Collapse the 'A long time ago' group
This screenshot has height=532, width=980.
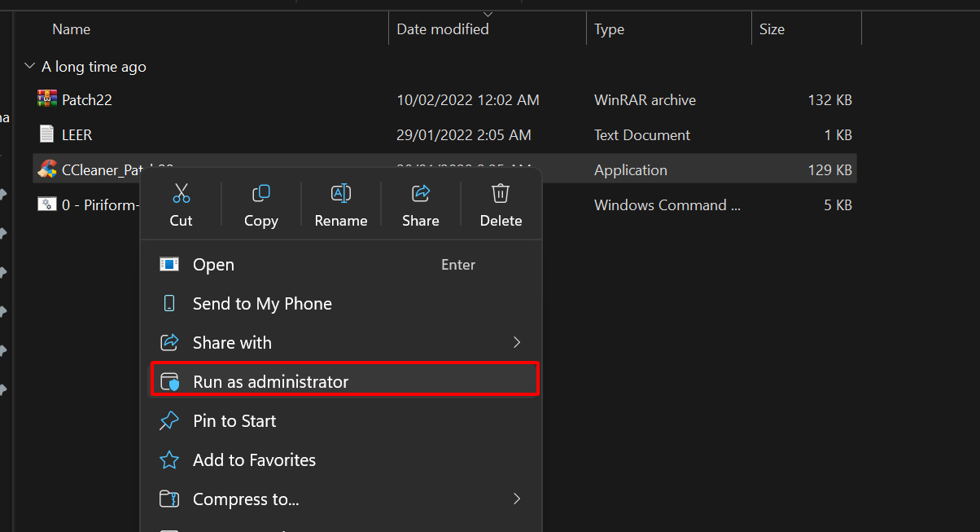click(30, 67)
